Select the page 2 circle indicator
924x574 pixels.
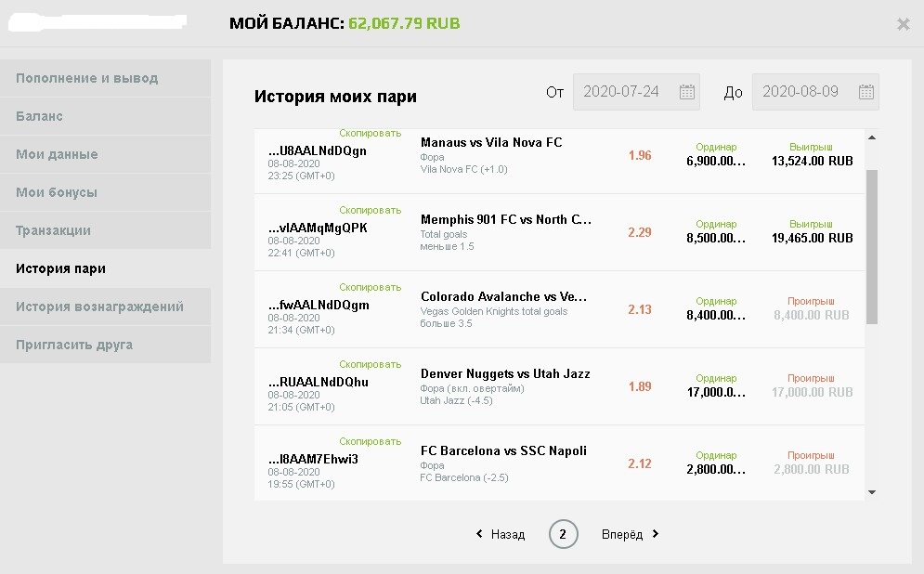click(563, 534)
